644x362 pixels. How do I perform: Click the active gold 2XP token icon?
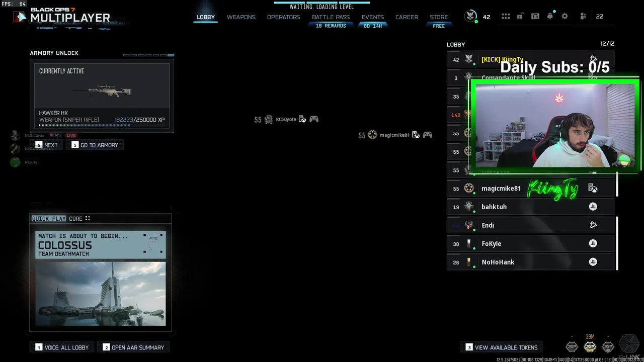(x=590, y=346)
